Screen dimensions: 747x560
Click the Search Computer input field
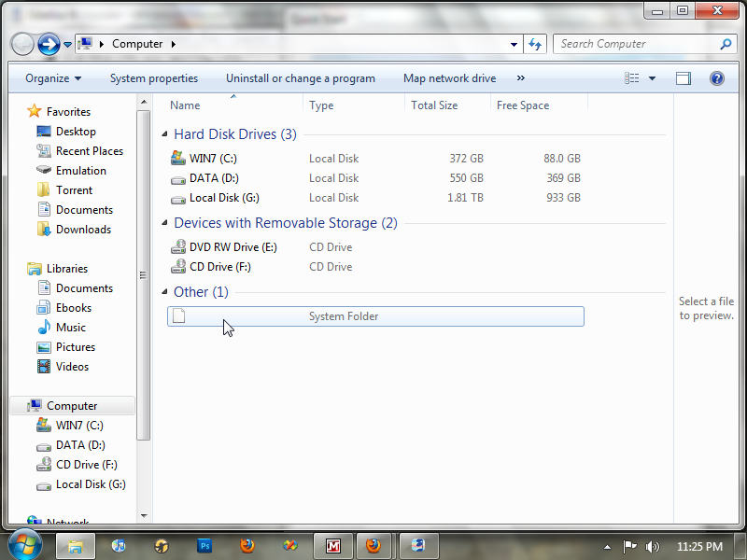point(645,44)
